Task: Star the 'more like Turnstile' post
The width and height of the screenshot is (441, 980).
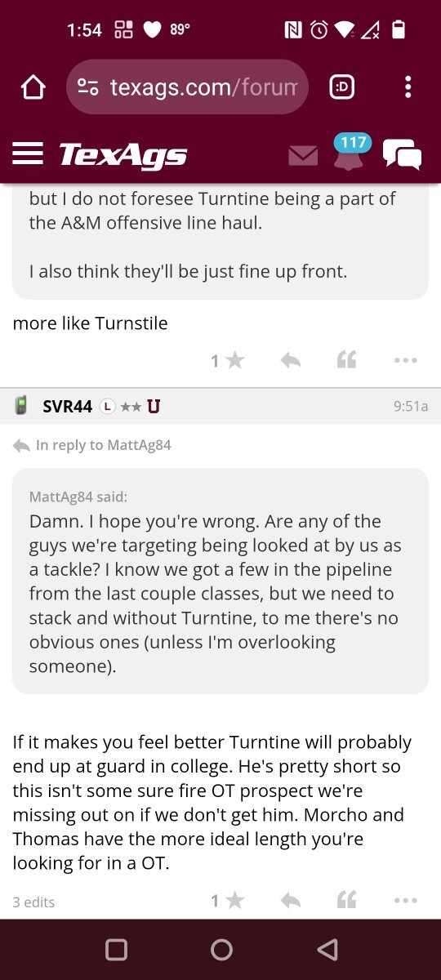Action: pos(228,360)
